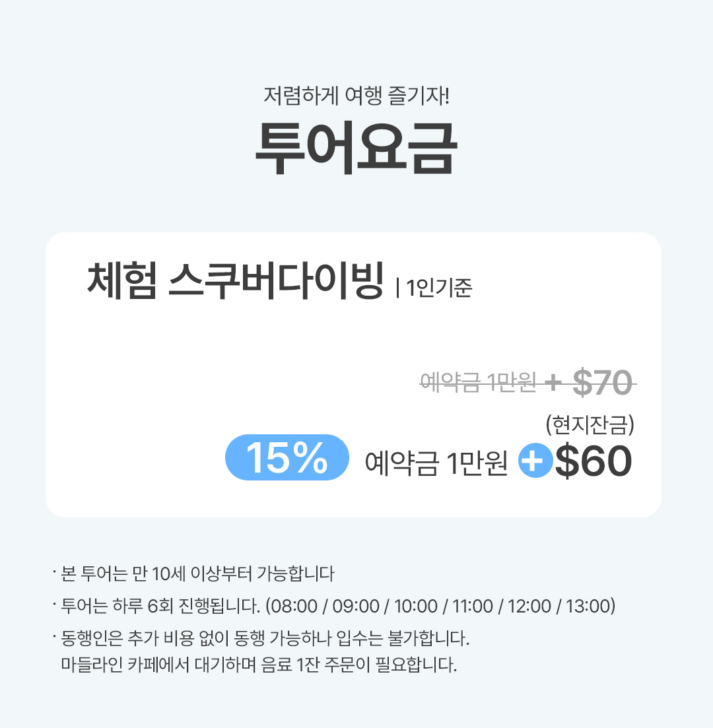Click the 만 10세 이상 age note
Screen dimensions: 713x728
coord(197,574)
